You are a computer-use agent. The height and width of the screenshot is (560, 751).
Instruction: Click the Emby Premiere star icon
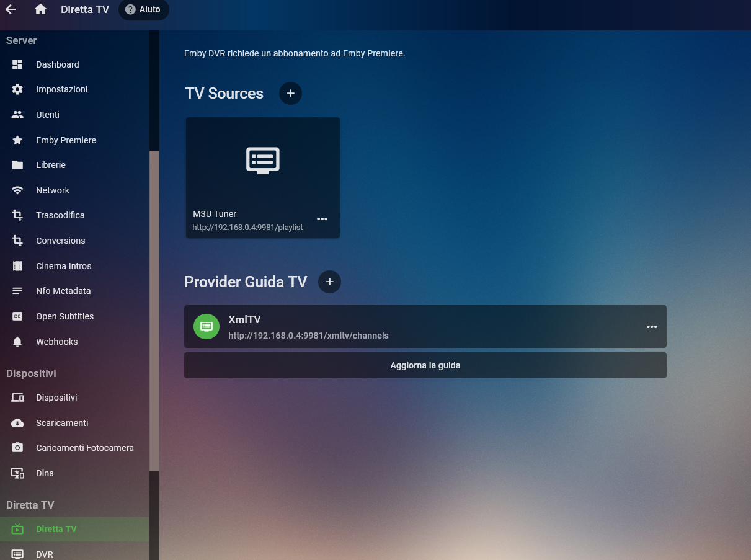[17, 140]
